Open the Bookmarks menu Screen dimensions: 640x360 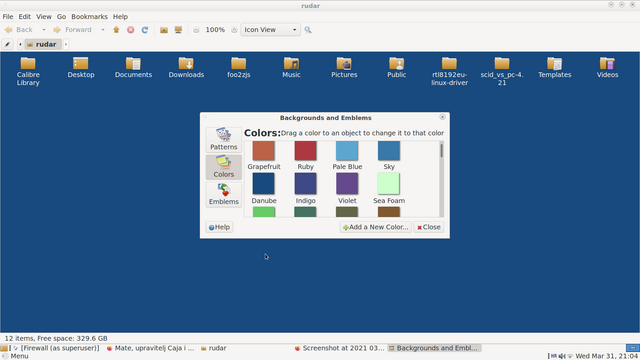[x=89, y=17]
